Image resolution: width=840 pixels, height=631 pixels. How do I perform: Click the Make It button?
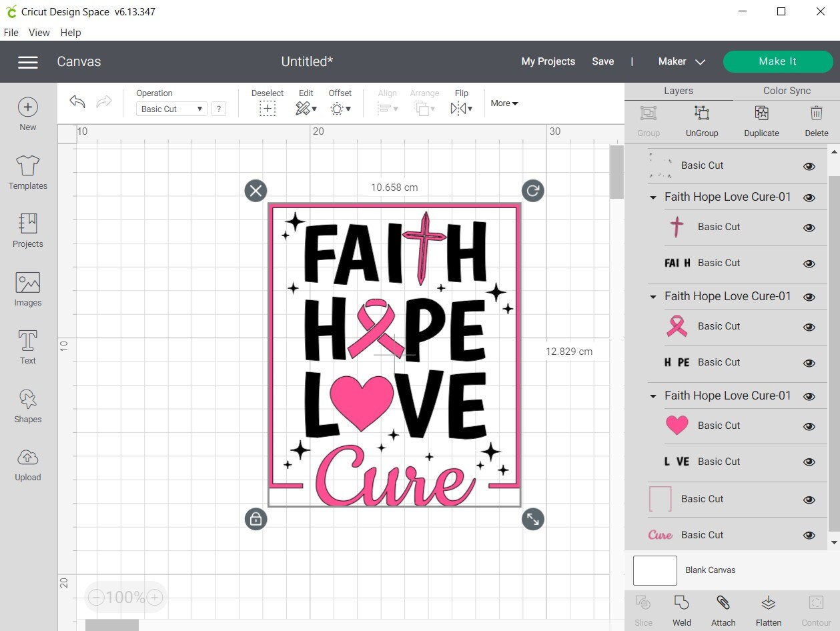pyautogui.click(x=777, y=61)
